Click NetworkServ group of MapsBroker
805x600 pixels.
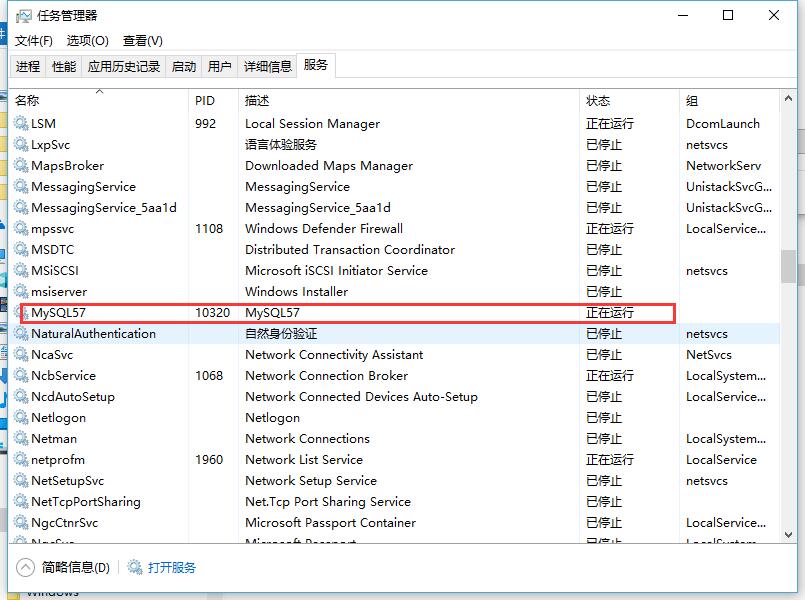pyautogui.click(x=723, y=165)
